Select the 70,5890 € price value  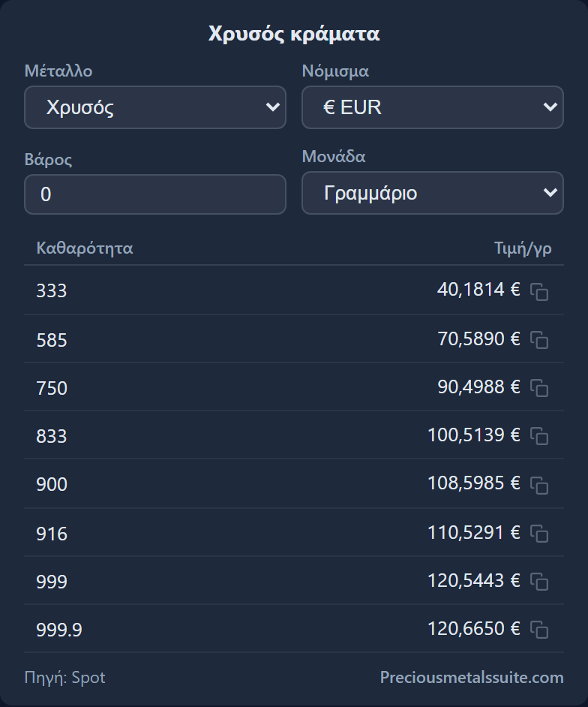(x=478, y=338)
